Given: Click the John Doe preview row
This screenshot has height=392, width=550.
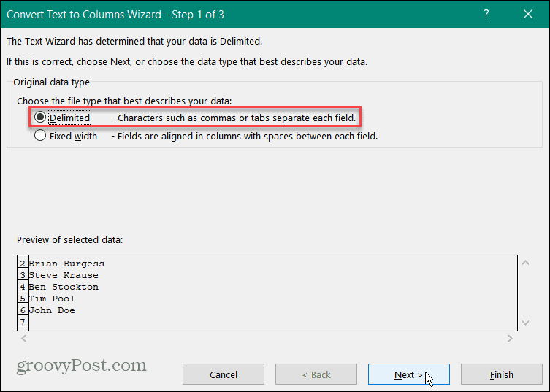Looking at the screenshot, I should (52, 310).
